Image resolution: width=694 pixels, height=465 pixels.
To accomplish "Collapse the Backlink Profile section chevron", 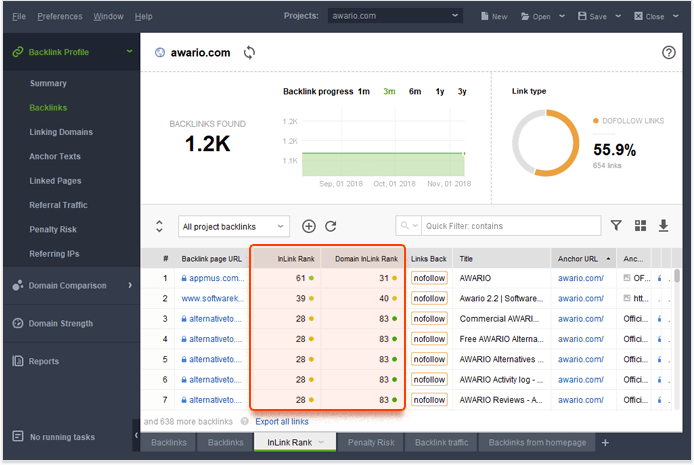I will click(129, 51).
